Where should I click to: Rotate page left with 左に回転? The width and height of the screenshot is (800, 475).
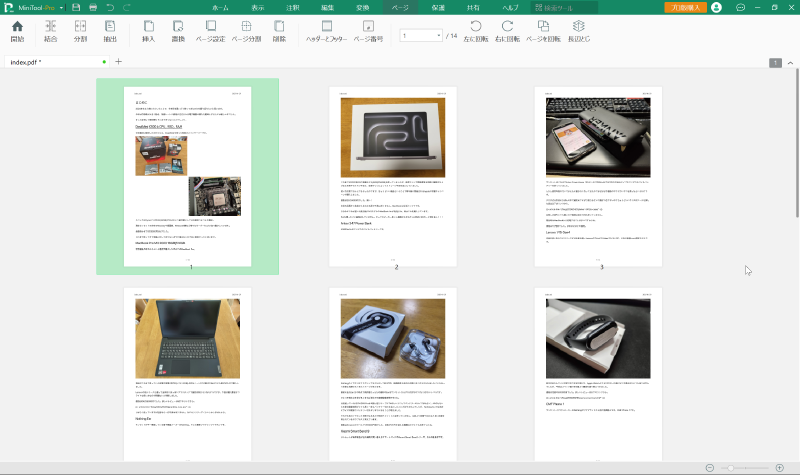tap(475, 30)
